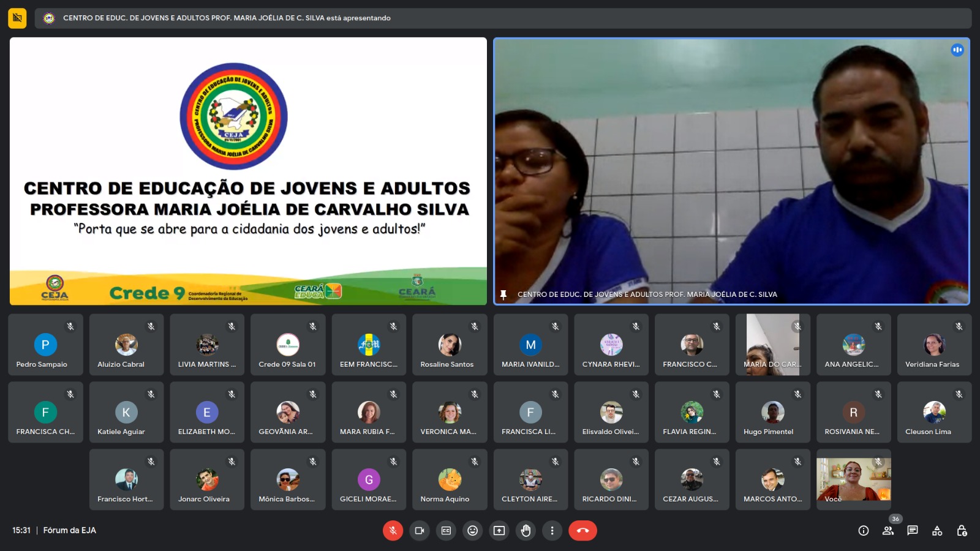Click the RICARDO DINI... name label
980x551 pixels.
[609, 499]
